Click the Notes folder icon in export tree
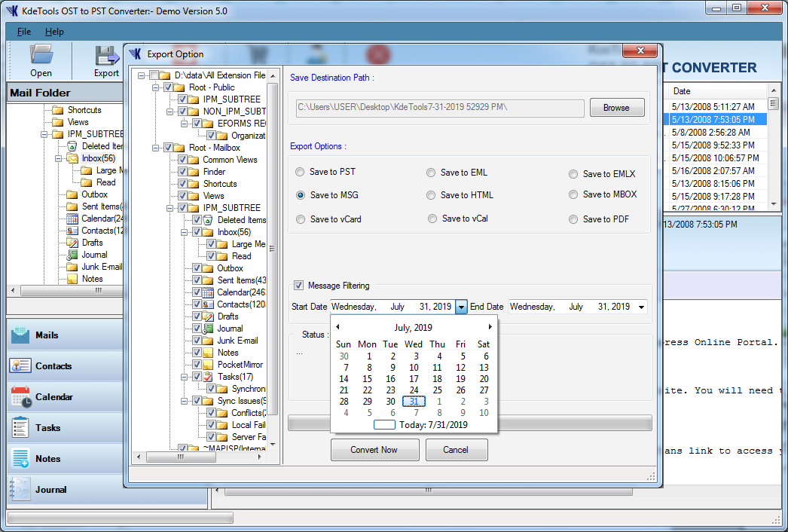This screenshot has width=788, height=532. tap(208, 353)
